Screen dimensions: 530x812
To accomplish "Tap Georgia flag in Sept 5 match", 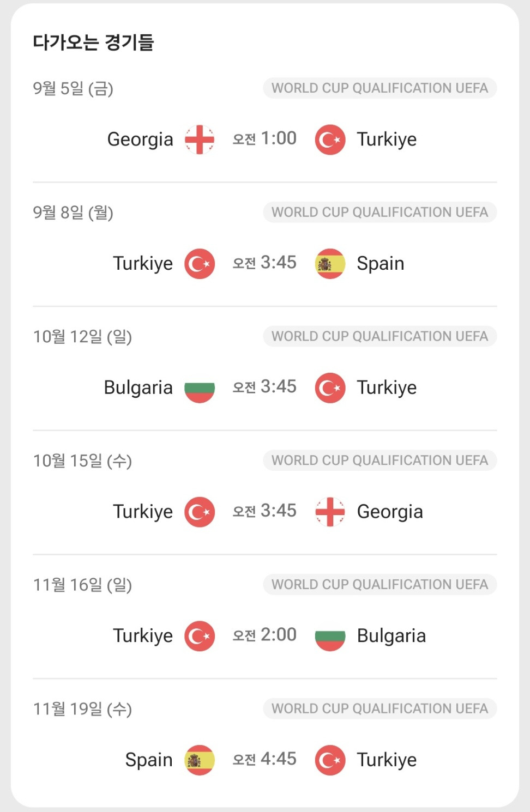I will coord(200,140).
